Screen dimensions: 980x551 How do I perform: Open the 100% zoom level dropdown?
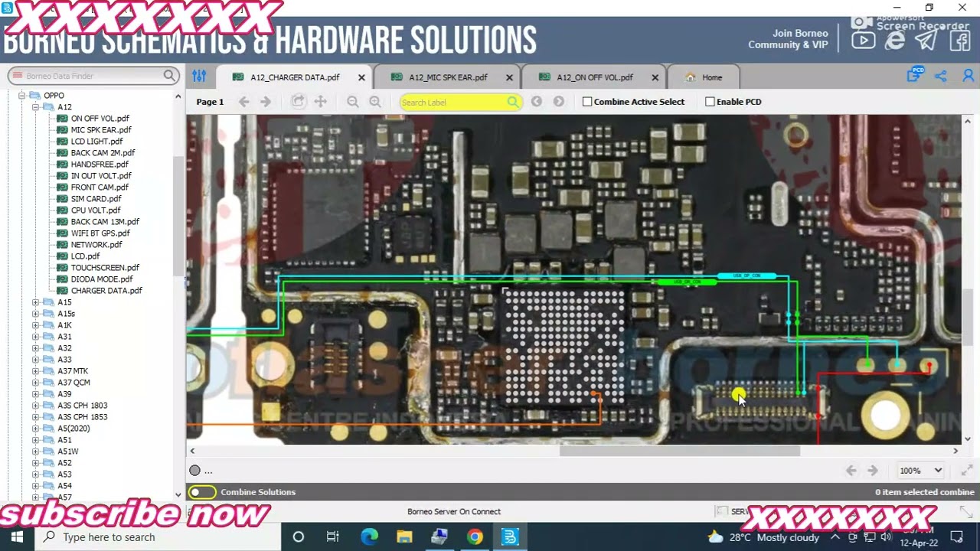(x=921, y=471)
